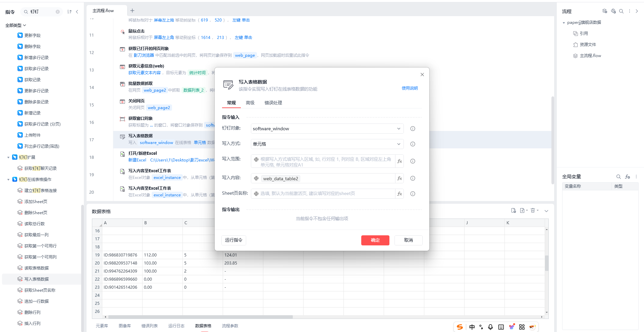Image resolution: width=644 pixels, height=332 pixels.
Task: Click the 数据表格 horizontal scrollbar
Action: pos(201,317)
